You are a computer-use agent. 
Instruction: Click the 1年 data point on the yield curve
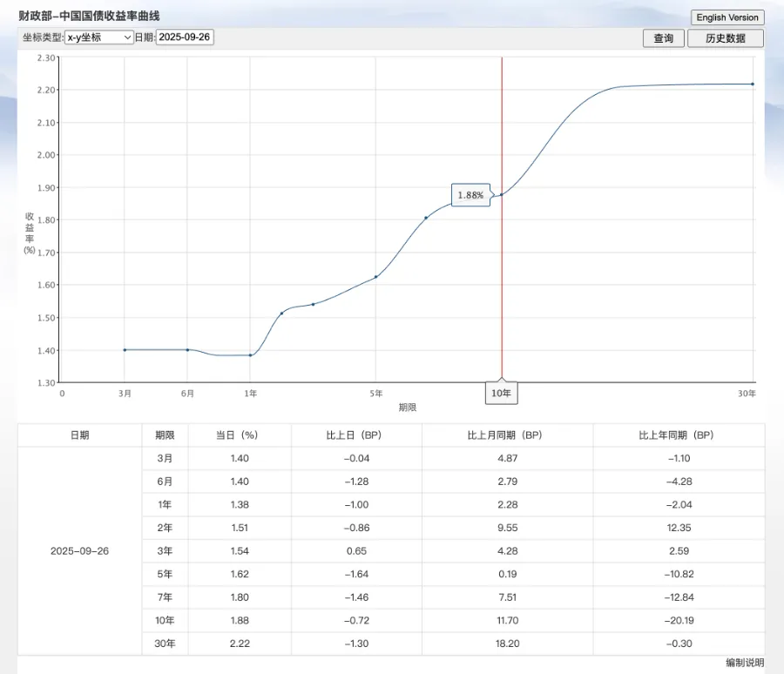(250, 355)
